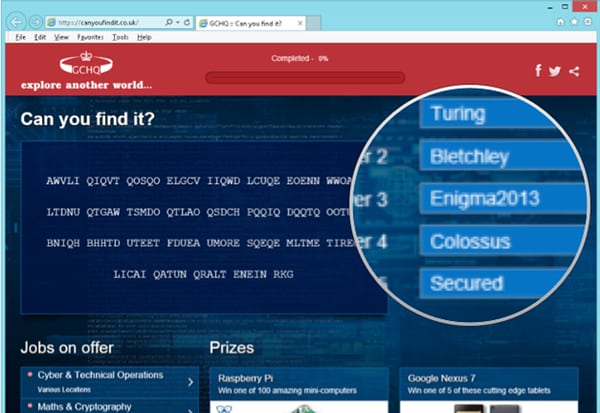Share page via Facebook icon
The image size is (600, 413).
pos(539,70)
